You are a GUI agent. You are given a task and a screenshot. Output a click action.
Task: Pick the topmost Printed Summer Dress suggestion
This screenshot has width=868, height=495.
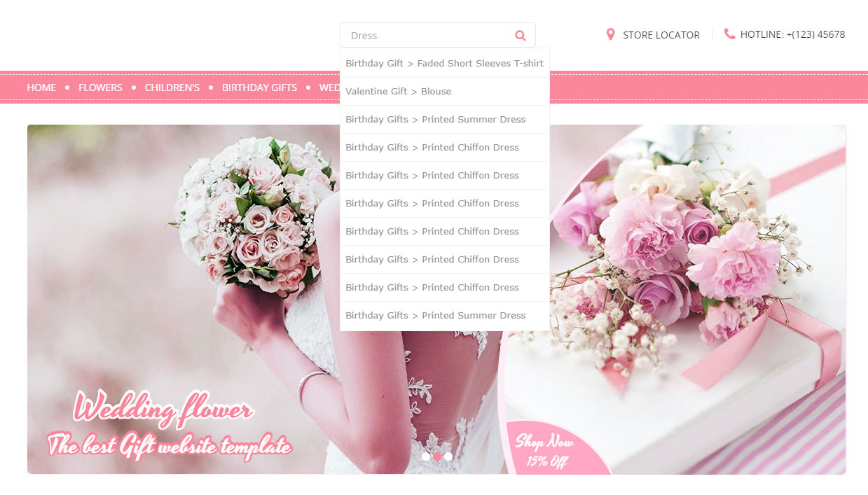point(435,119)
